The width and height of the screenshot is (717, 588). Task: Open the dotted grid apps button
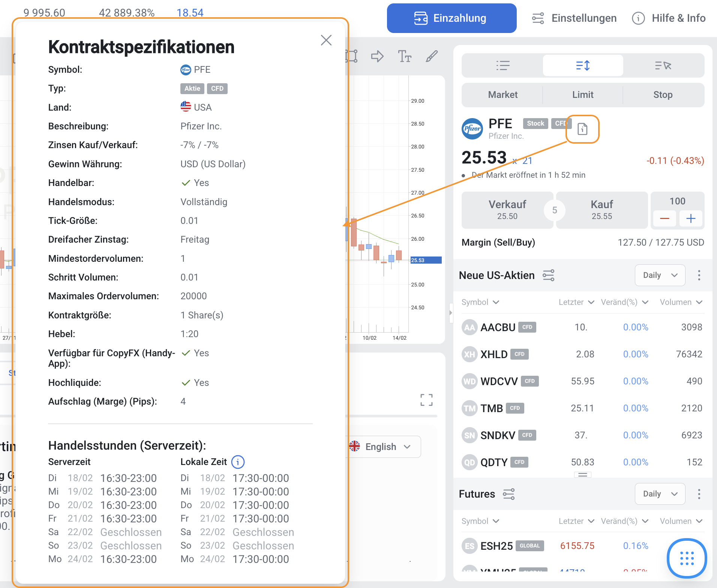[x=687, y=558]
